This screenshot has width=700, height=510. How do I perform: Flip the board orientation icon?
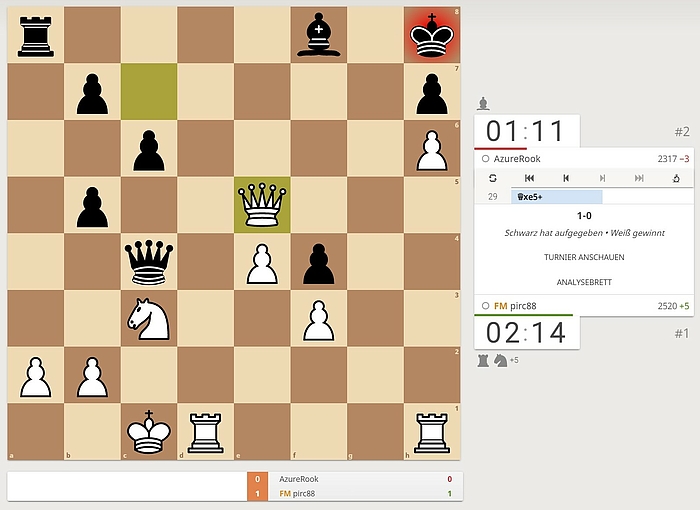492,178
